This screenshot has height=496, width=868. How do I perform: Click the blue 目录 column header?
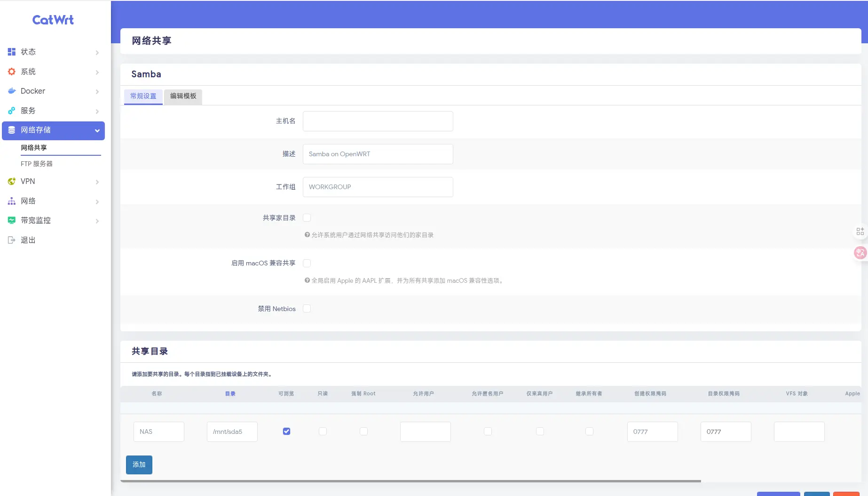coord(230,393)
